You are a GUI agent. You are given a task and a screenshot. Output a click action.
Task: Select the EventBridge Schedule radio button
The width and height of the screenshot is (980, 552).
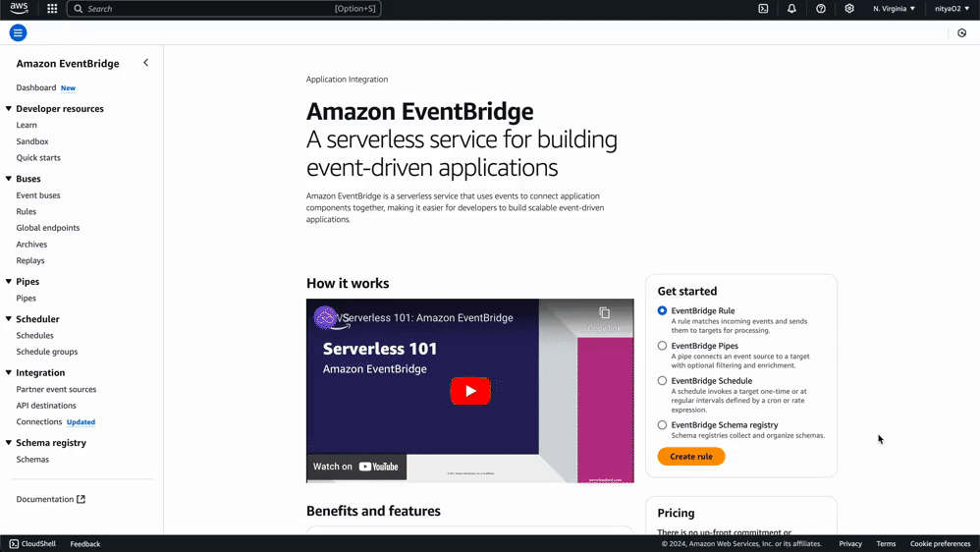(x=662, y=381)
